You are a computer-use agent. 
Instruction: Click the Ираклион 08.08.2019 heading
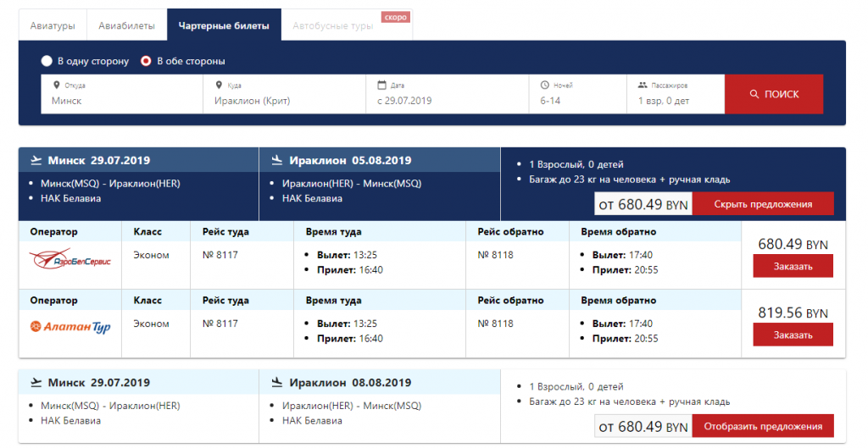[350, 382]
